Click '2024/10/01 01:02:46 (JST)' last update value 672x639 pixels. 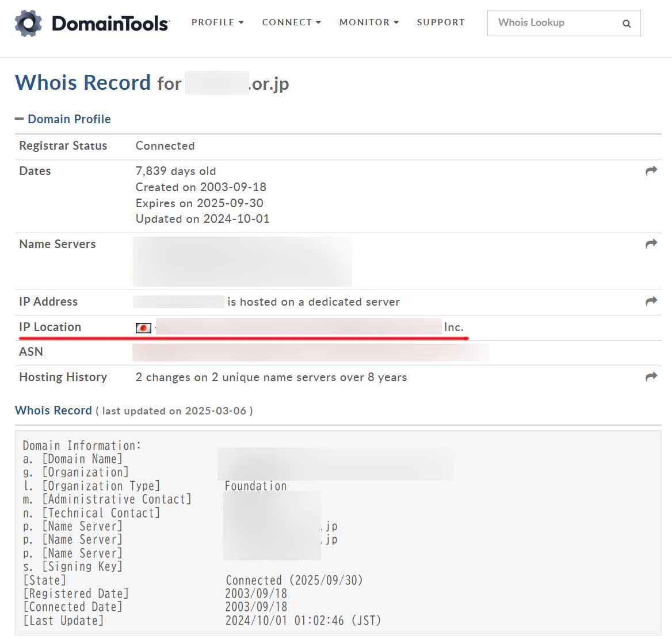pyautogui.click(x=303, y=621)
